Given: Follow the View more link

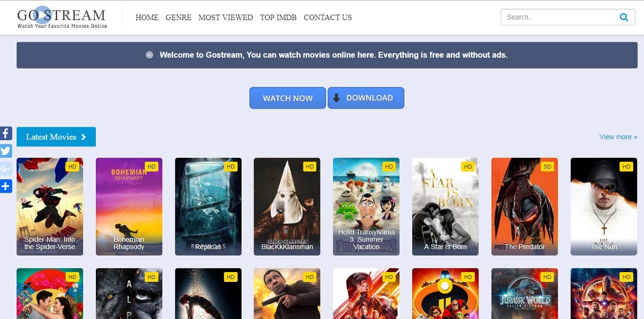Looking at the screenshot, I should 618,137.
